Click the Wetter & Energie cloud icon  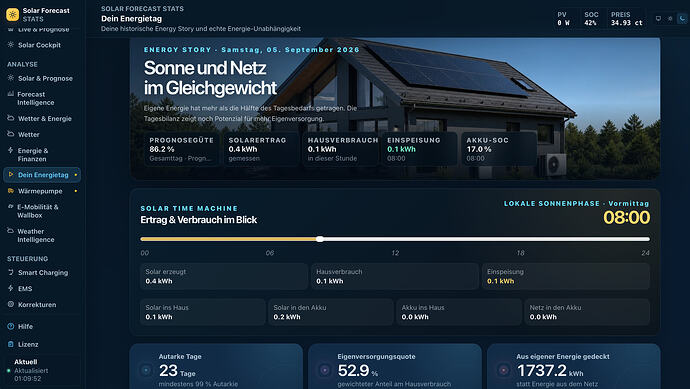tap(11, 118)
